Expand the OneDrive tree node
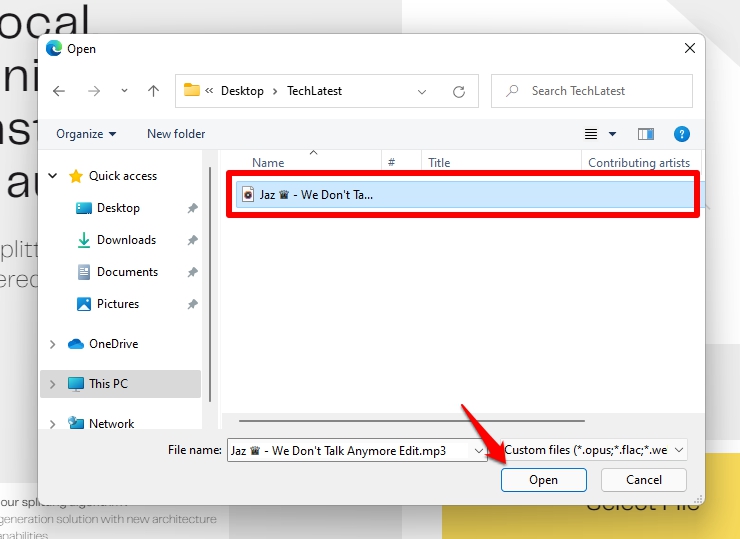The width and height of the screenshot is (740, 539). click(52, 344)
